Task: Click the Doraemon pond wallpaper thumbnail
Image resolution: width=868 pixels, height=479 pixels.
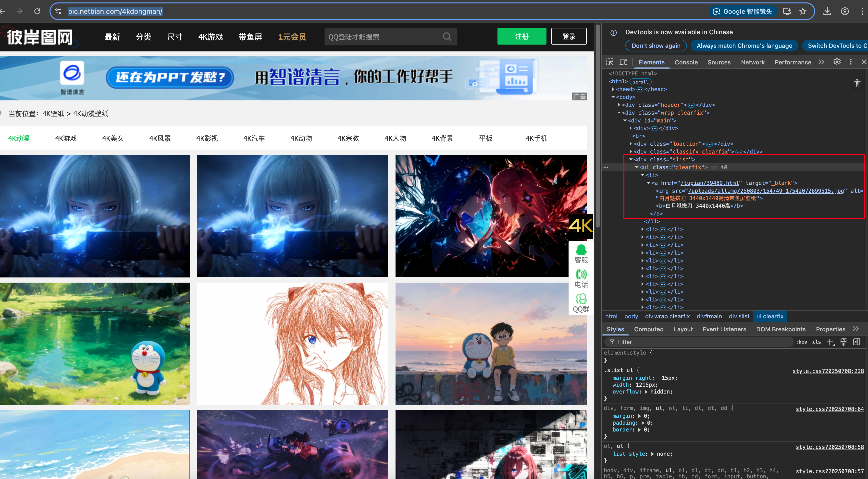Action: [x=95, y=343]
